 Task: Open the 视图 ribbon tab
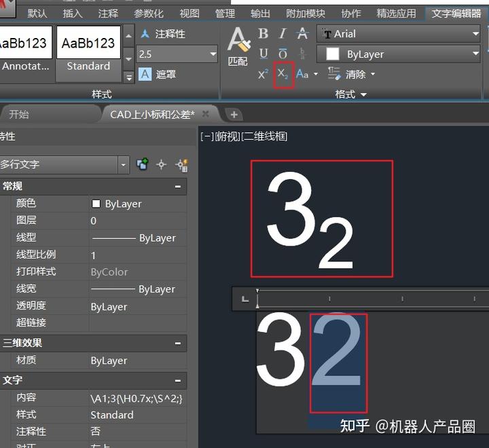(189, 14)
